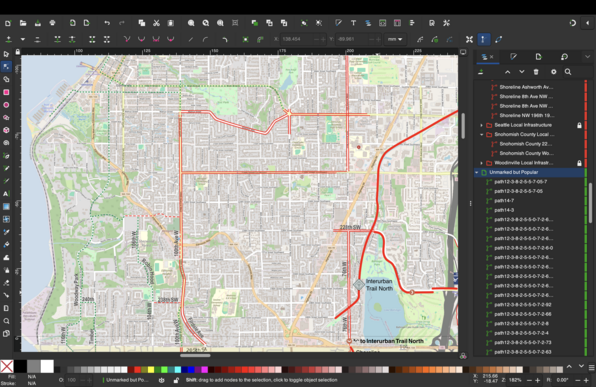The image size is (596, 387).
Task: Make selected nodes smooth
Action: click(x=141, y=39)
